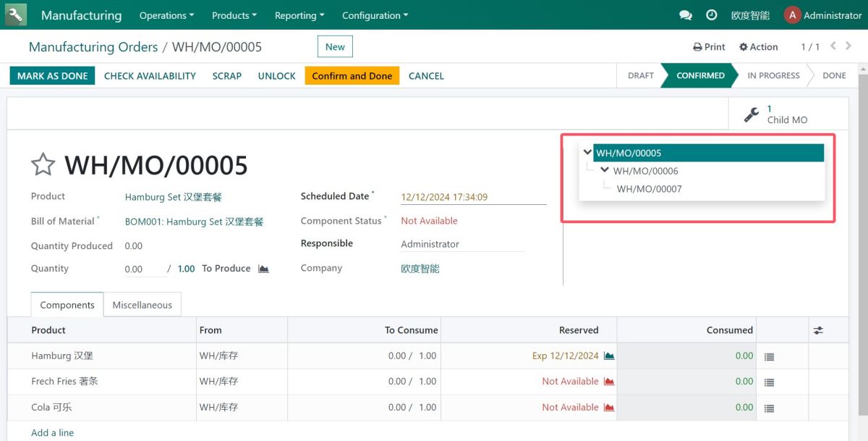The image size is (868, 441).
Task: Open the activities clock icon
Action: click(712, 15)
